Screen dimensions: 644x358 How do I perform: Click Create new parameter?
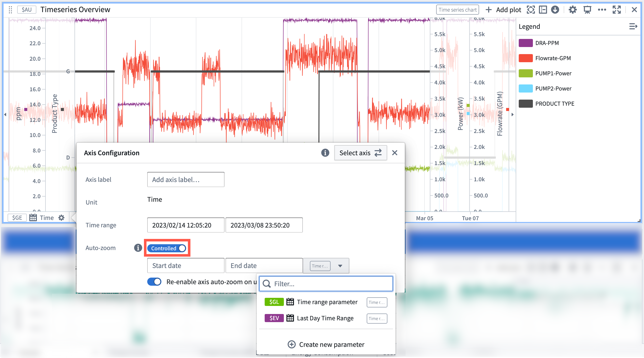tap(326, 344)
